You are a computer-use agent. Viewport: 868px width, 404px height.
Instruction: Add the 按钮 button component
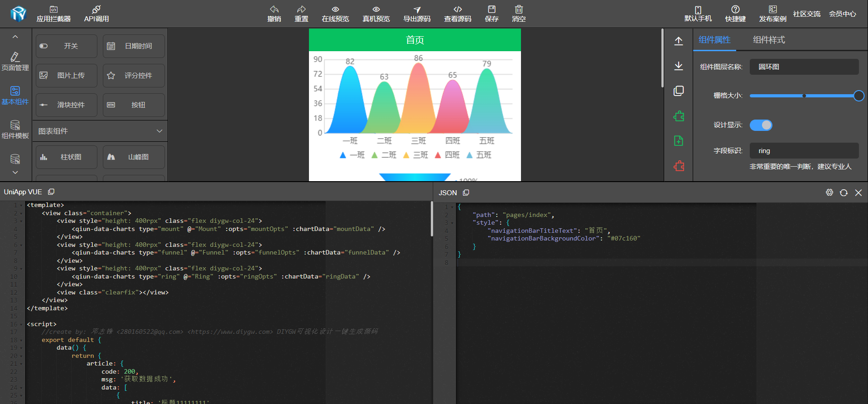coord(134,105)
